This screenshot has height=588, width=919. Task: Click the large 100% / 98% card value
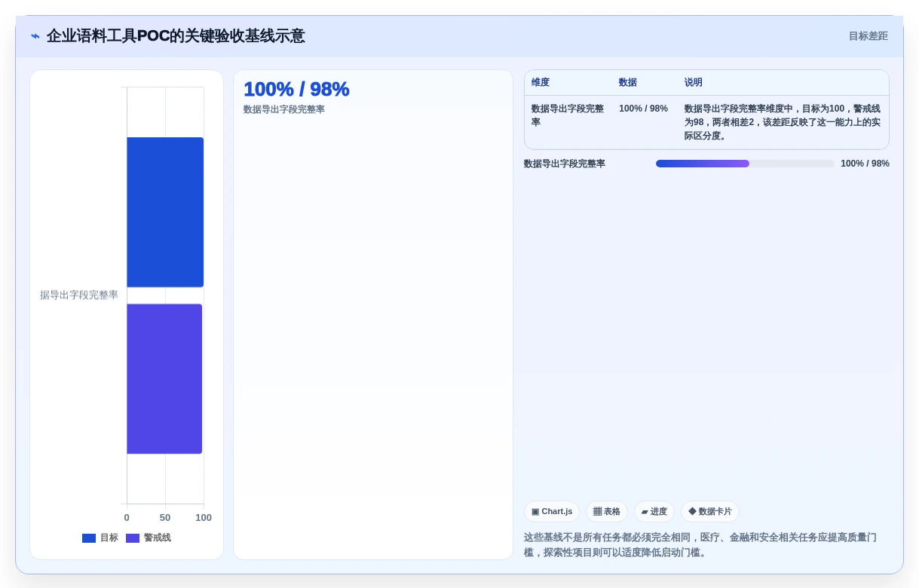coord(296,89)
